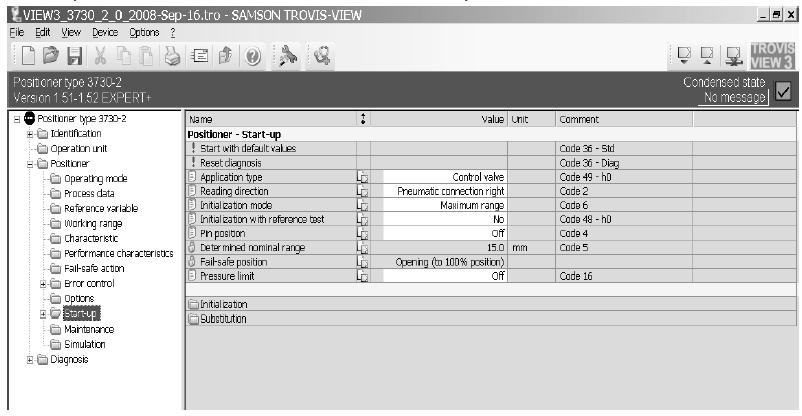The width and height of the screenshot is (802, 416).
Task: Select Process data in the tree
Action: click(x=89, y=193)
